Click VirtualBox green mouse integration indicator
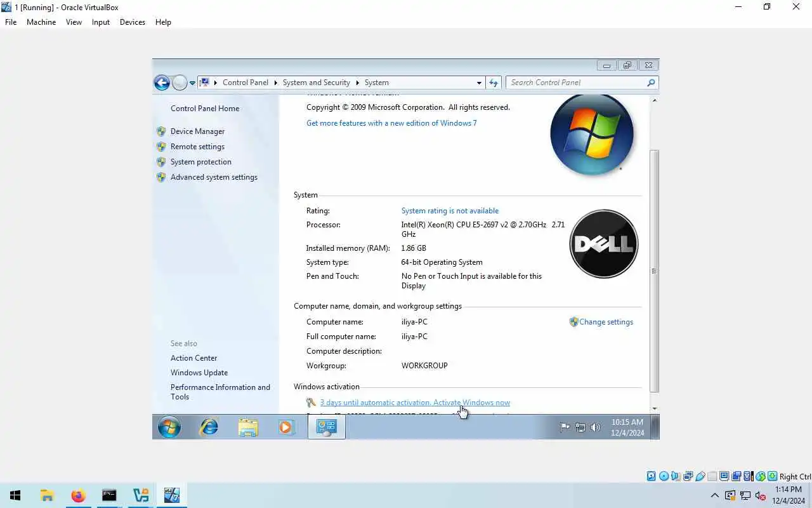 (x=760, y=476)
